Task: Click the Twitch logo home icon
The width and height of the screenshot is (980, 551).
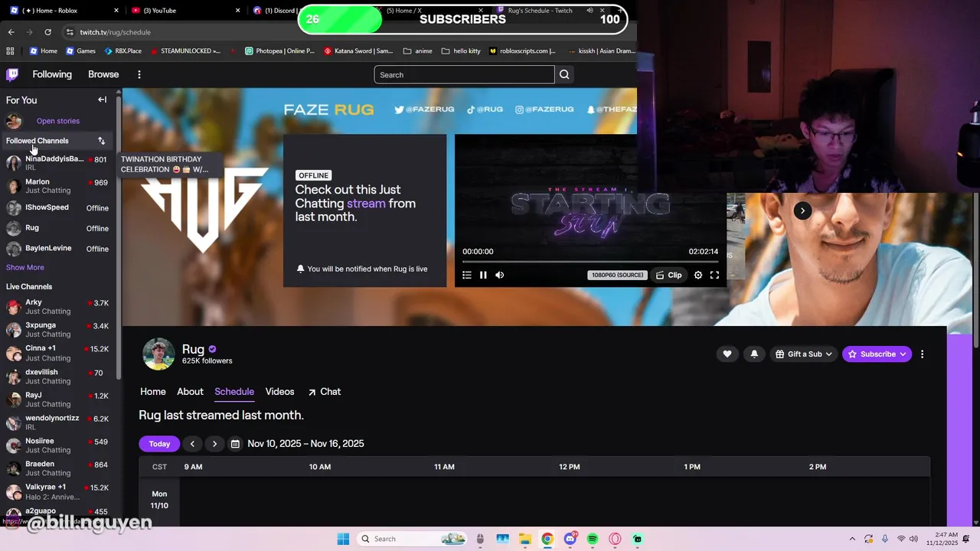Action: (x=12, y=74)
